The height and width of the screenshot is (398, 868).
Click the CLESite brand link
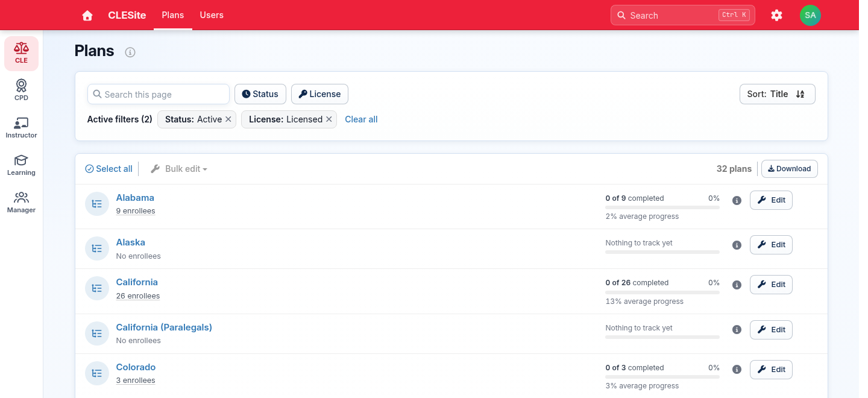(x=127, y=16)
